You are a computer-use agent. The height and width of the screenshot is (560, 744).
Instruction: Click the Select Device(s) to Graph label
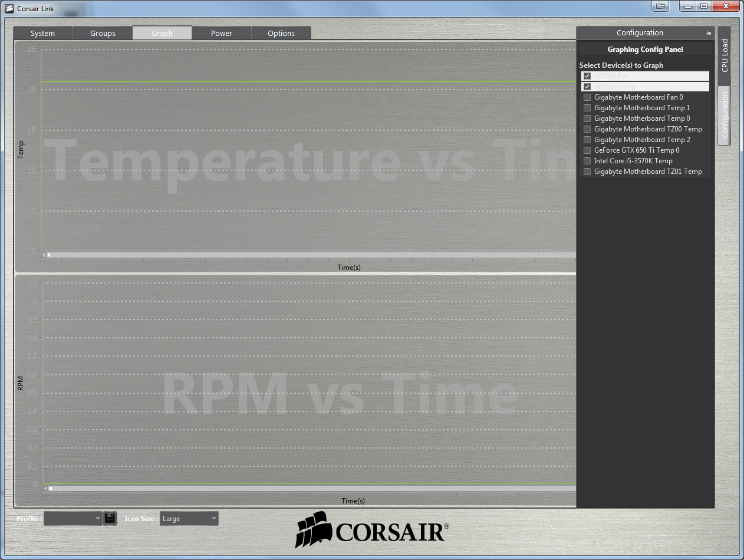[x=621, y=65]
